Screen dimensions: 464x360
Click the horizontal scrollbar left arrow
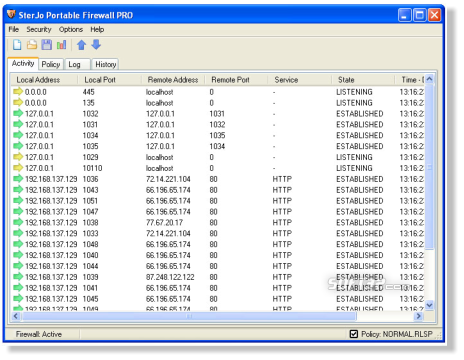click(16, 316)
